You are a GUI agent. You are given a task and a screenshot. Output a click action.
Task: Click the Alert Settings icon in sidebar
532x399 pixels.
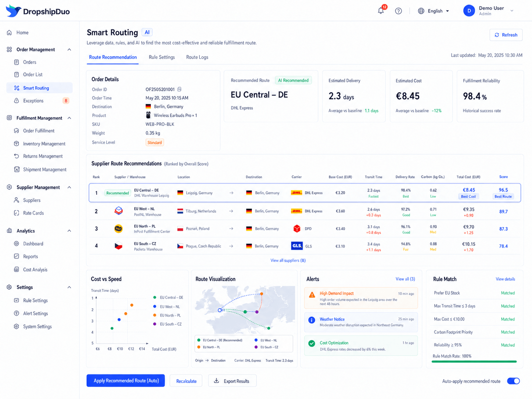[17, 313]
